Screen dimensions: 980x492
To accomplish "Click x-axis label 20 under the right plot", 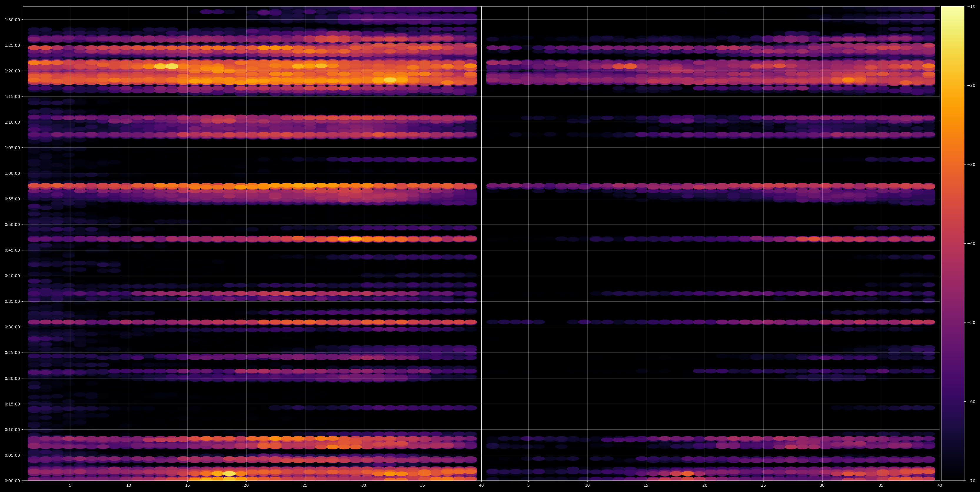I will click(705, 486).
